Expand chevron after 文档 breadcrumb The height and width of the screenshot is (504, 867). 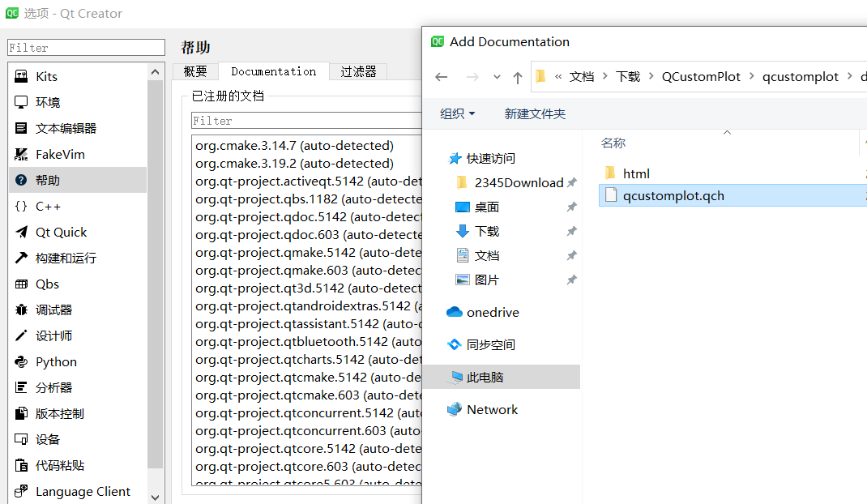(x=605, y=76)
